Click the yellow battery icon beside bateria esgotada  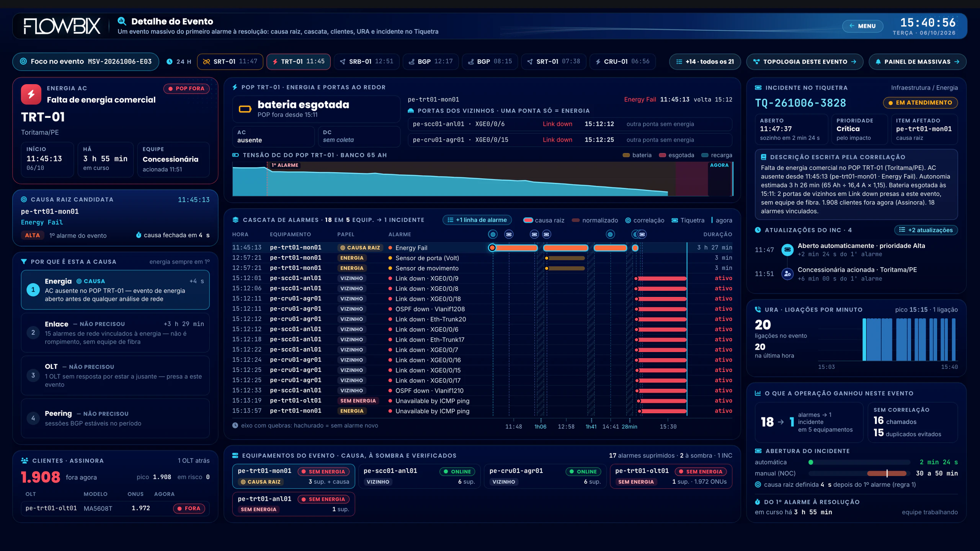pos(245,109)
